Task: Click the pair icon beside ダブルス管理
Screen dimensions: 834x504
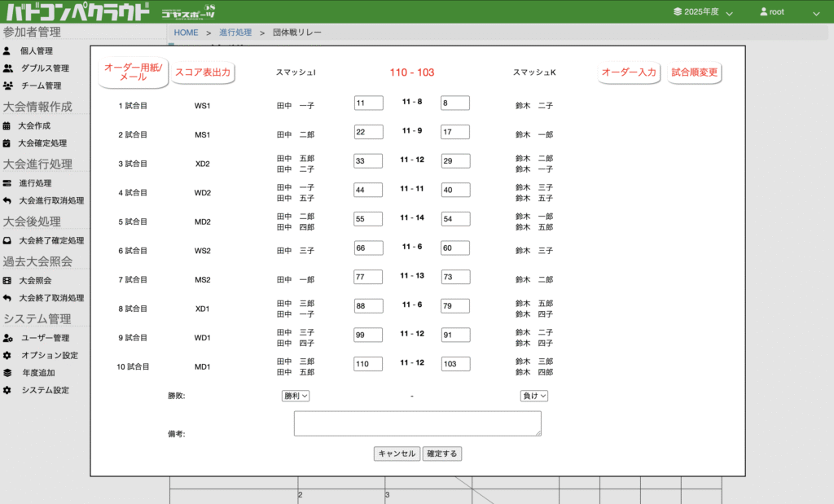Action: (x=7, y=68)
